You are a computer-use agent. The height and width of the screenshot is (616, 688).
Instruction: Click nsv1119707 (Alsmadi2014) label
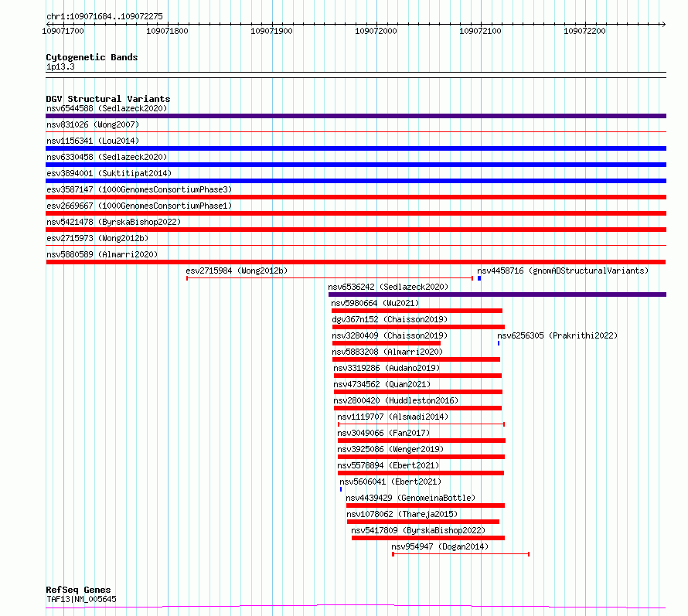[x=392, y=417]
